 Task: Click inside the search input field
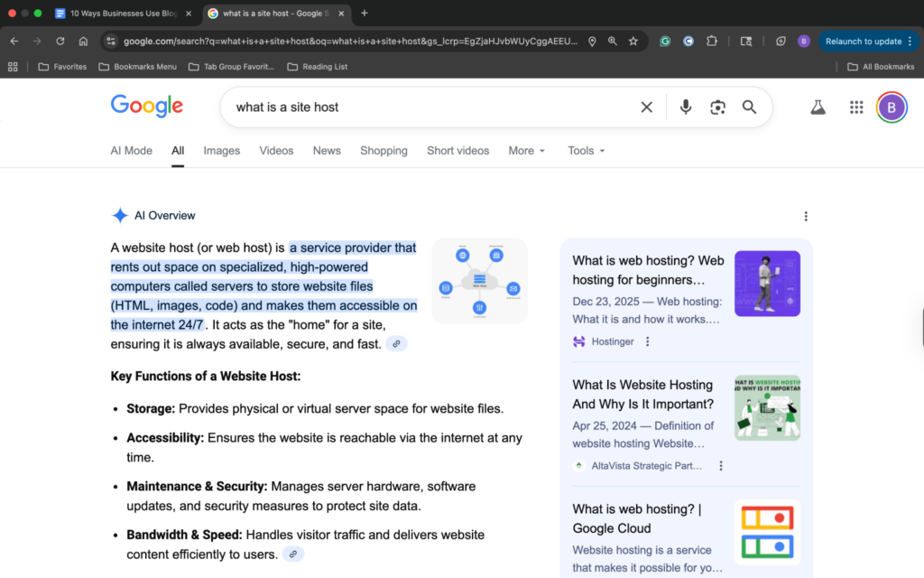tap(406, 107)
